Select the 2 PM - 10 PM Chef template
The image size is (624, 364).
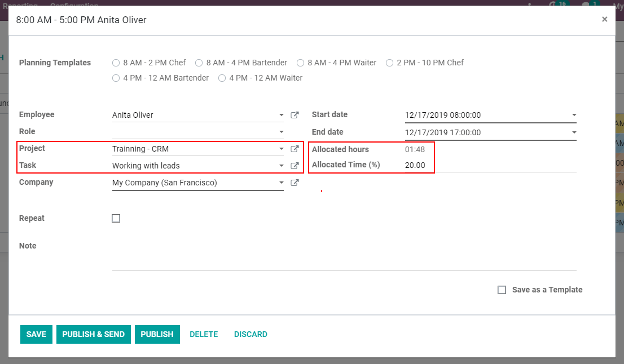(390, 63)
